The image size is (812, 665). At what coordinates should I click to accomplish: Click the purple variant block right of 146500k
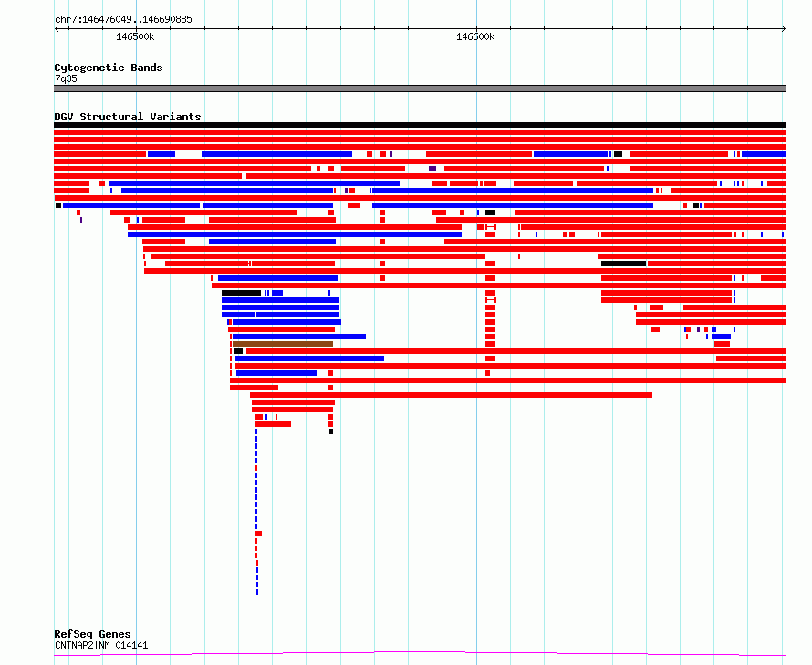[x=432, y=169]
